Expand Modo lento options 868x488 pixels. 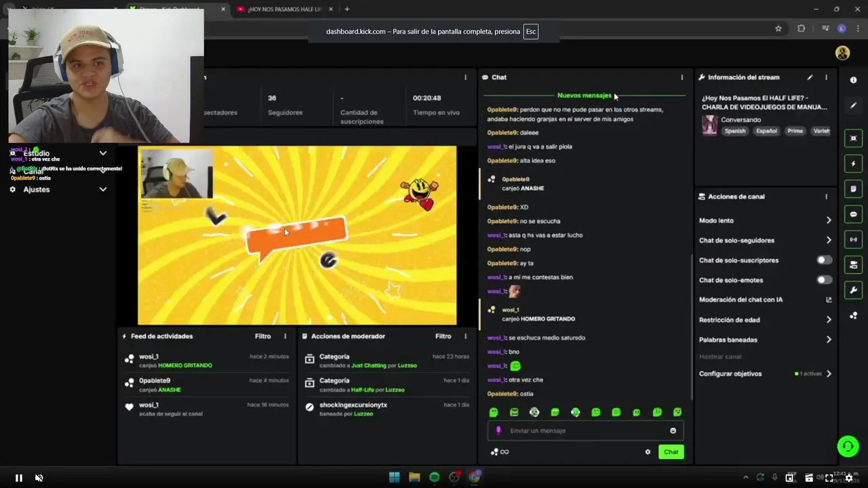point(829,220)
